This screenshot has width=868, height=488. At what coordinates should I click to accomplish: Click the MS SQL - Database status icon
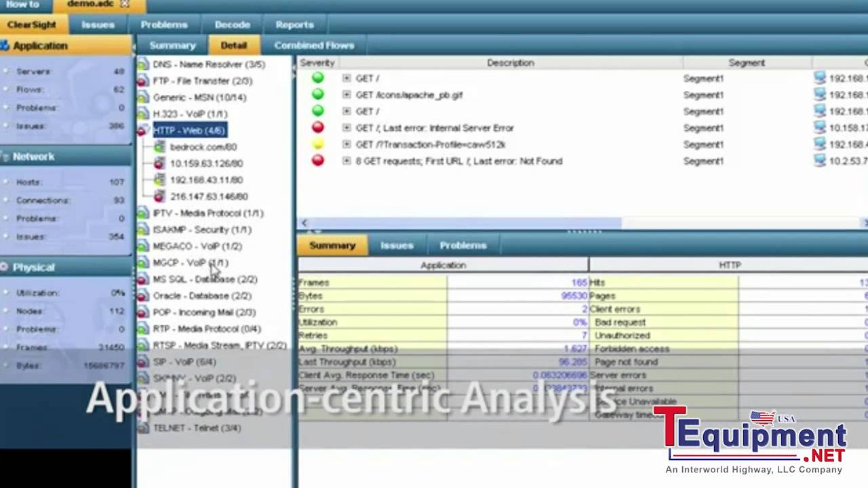tap(142, 279)
